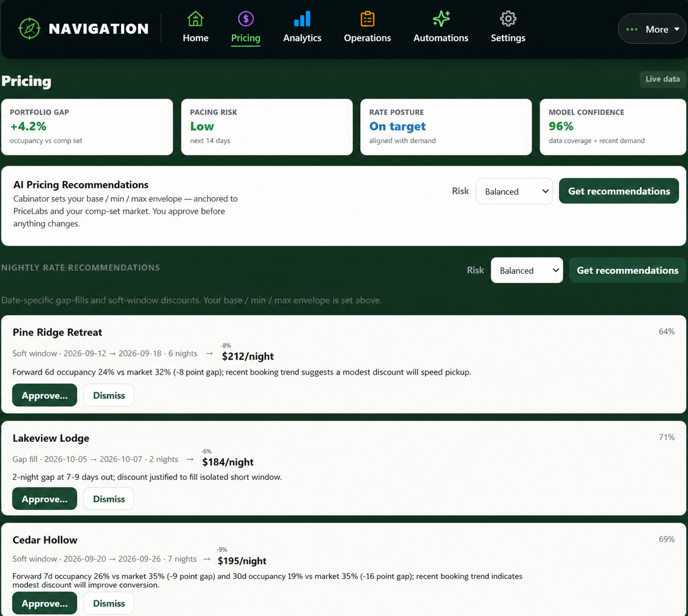The width and height of the screenshot is (688, 616).
Task: Click the AI Pricing Recommendations heading
Action: pos(80,185)
